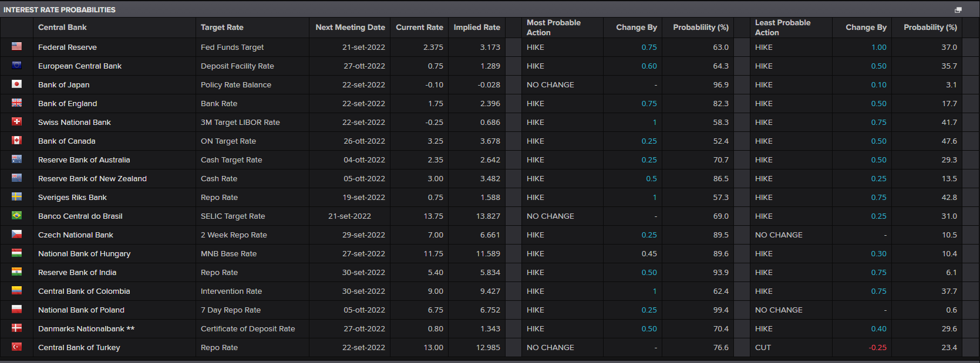The image size is (980, 363).
Task: Select Bank of Canada
Action: pyautogui.click(x=67, y=141)
